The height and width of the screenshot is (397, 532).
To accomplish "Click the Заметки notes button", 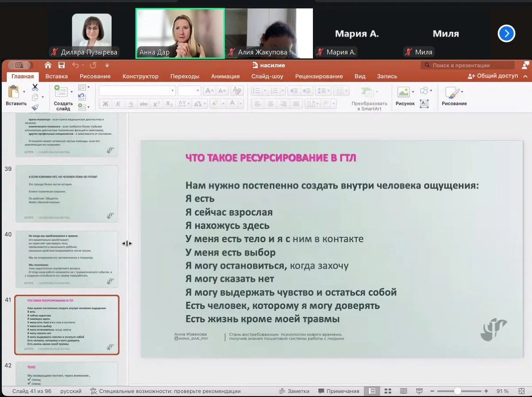I will pyautogui.click(x=294, y=391).
